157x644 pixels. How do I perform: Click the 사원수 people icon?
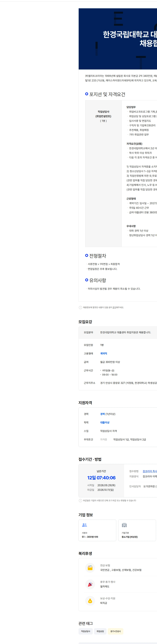click(x=85, y=525)
